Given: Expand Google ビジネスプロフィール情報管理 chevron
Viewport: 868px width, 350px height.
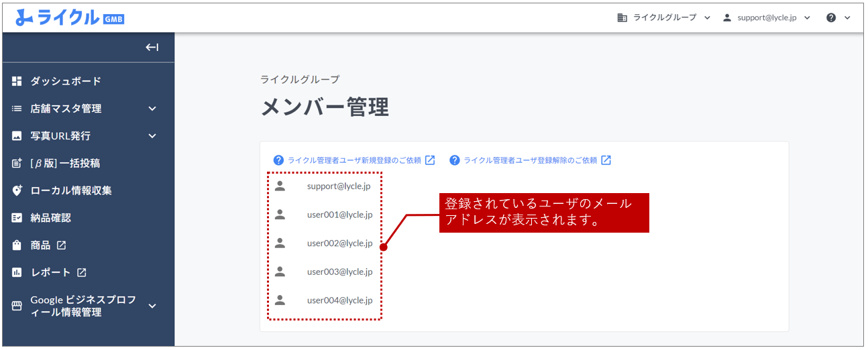Looking at the screenshot, I should coord(152,306).
